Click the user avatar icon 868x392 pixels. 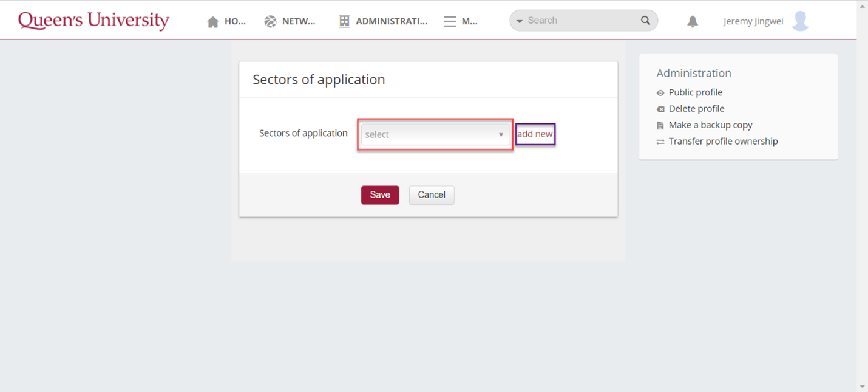pyautogui.click(x=801, y=21)
